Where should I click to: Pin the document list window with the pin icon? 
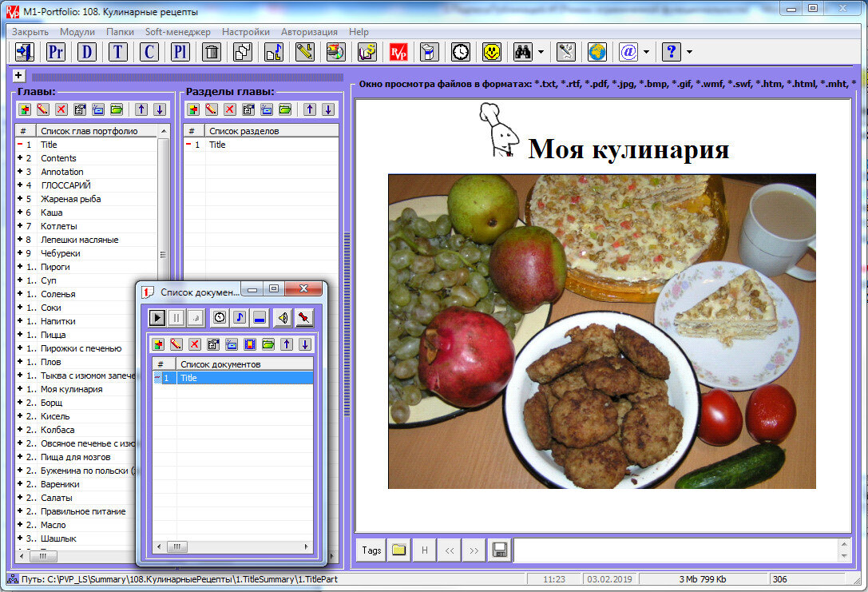(x=304, y=317)
